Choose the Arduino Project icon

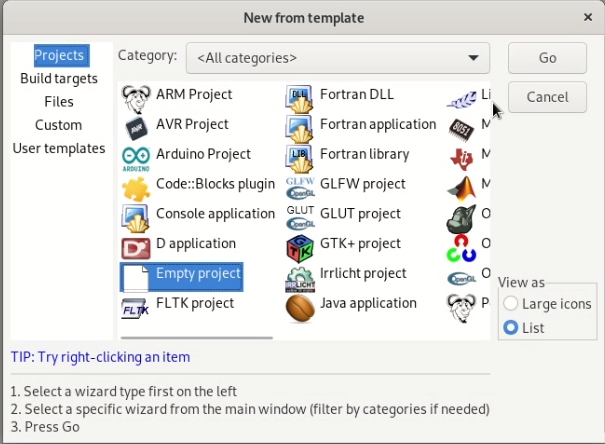(136, 159)
